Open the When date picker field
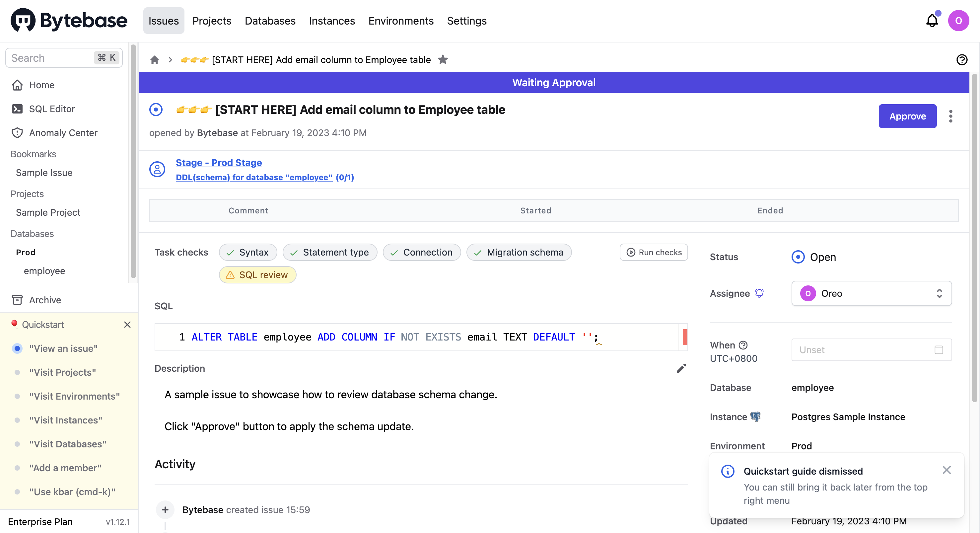The height and width of the screenshot is (533, 980). point(871,349)
